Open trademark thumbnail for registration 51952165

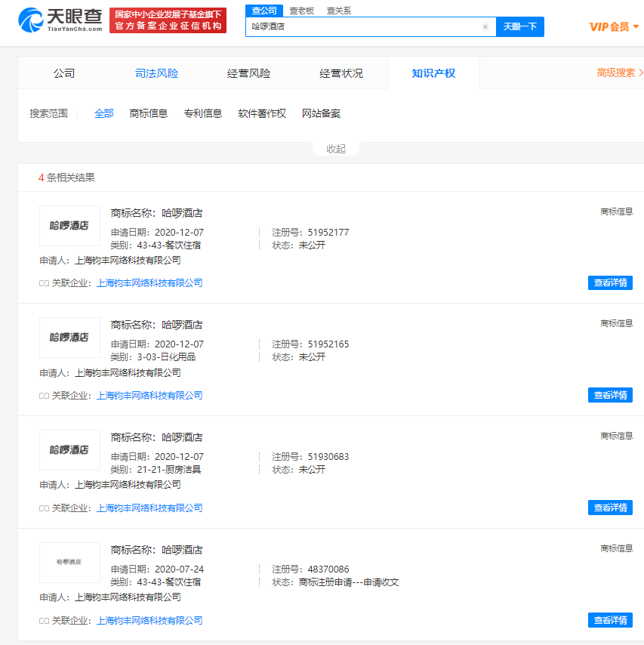point(69,338)
